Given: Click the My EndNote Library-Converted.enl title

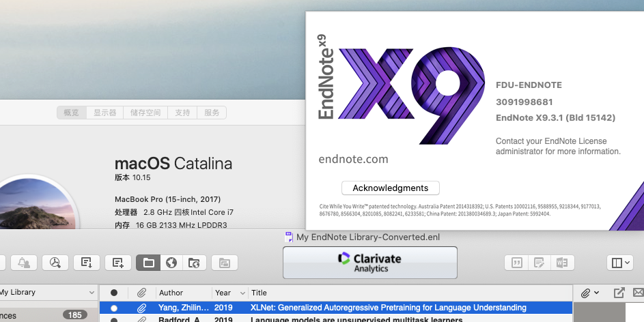Looking at the screenshot, I should click(368, 237).
